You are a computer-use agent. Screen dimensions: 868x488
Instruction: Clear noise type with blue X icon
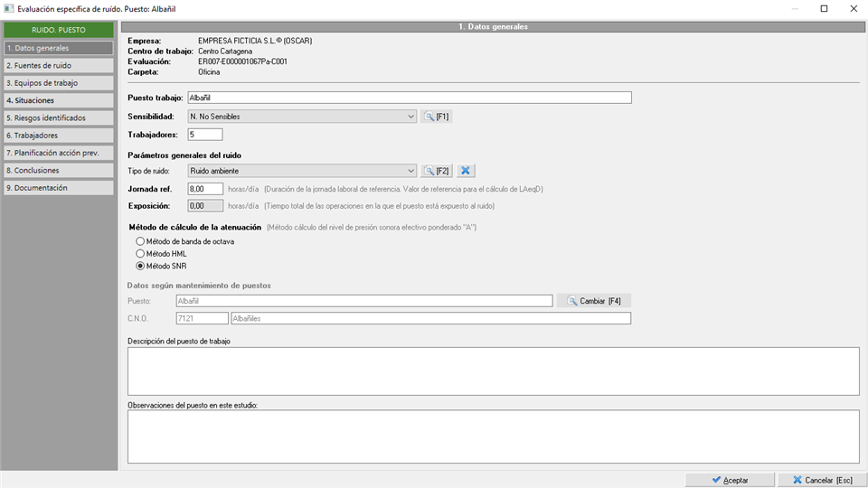click(466, 171)
